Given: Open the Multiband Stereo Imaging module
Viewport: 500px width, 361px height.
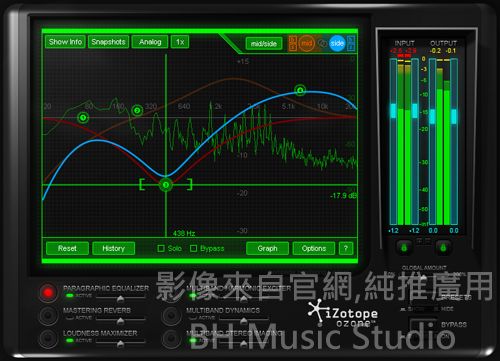Looking at the screenshot, I should 171,338.
